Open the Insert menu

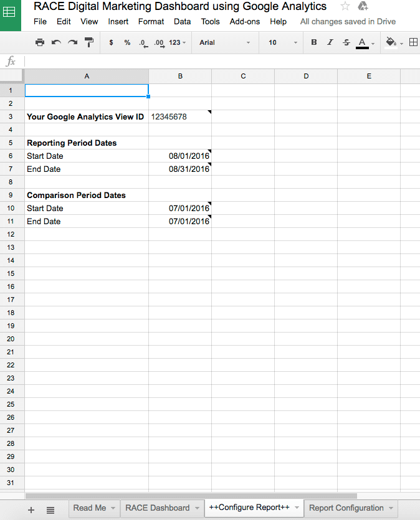point(118,22)
